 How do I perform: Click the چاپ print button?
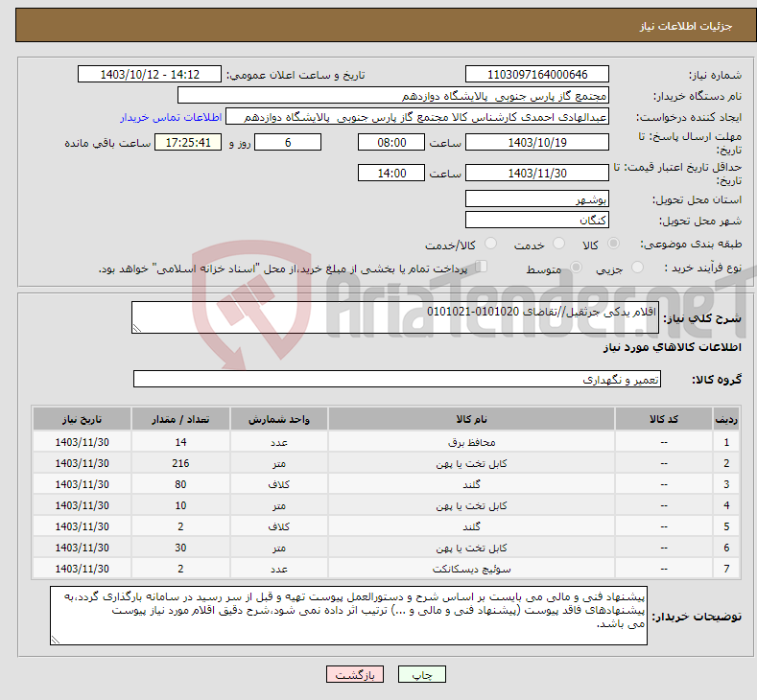[x=422, y=674]
